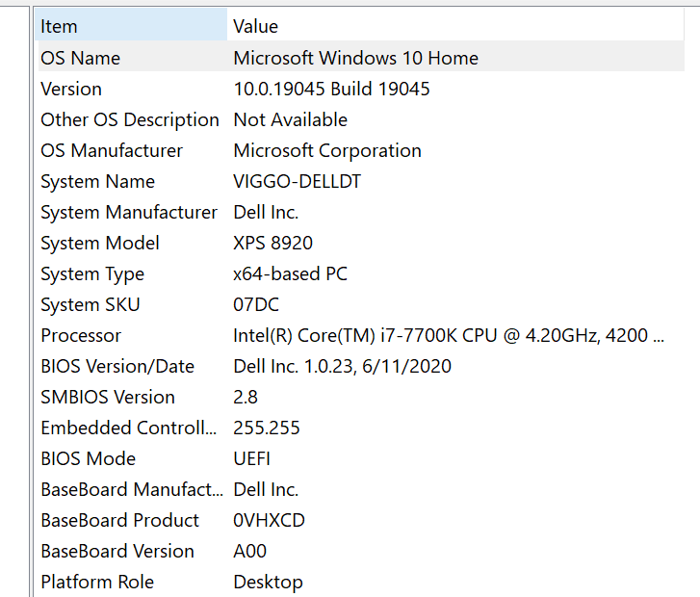Viewport: 700px width, 597px height.
Task: Select Dell Inc. in System Manufacturer row
Action: point(266,212)
